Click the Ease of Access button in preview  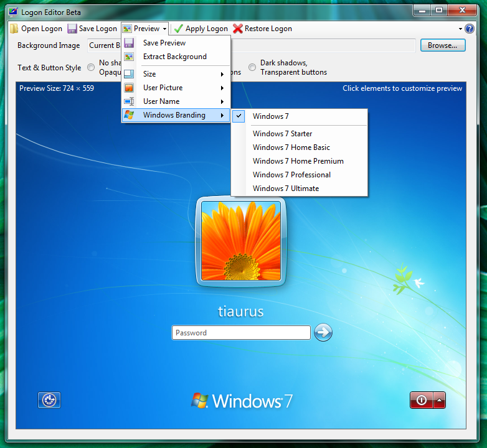click(x=49, y=400)
